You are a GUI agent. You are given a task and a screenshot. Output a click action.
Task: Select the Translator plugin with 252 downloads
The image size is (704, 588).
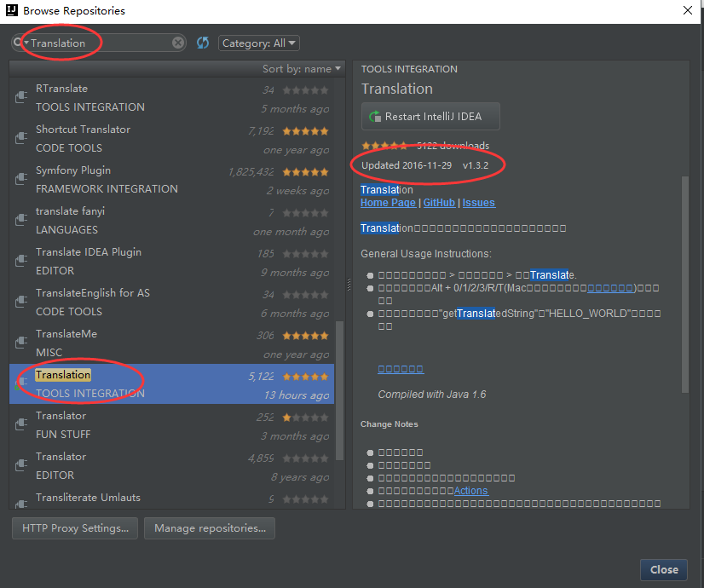click(172, 424)
